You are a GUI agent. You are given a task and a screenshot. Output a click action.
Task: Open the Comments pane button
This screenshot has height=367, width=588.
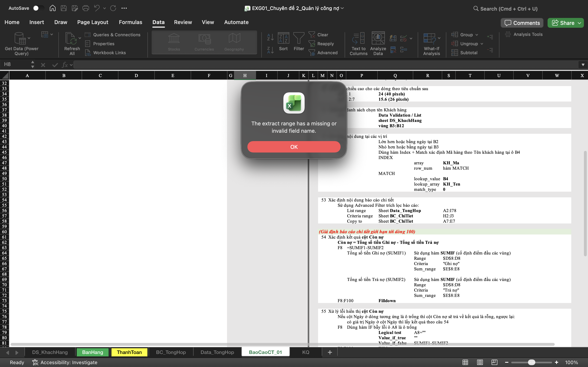pos(522,23)
